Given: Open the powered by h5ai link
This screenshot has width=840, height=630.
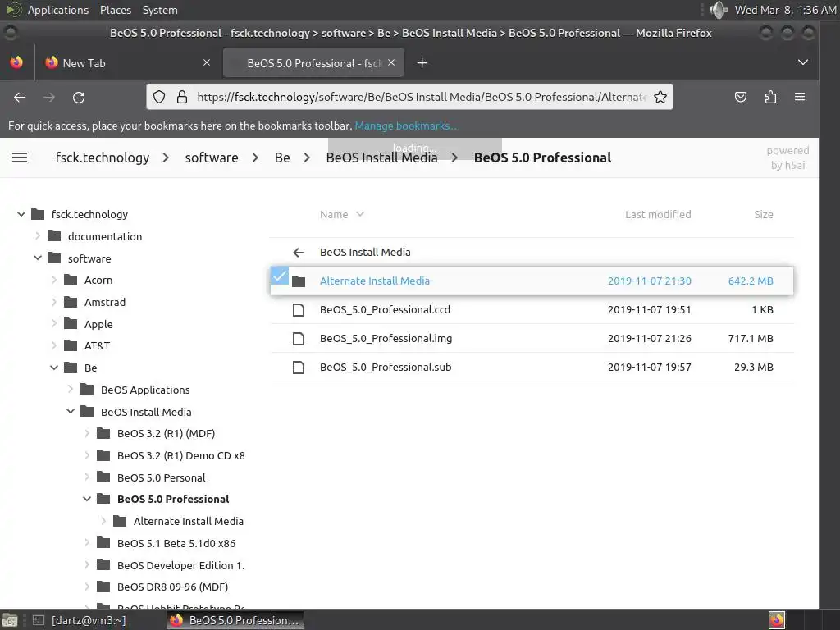Looking at the screenshot, I should pos(787,157).
